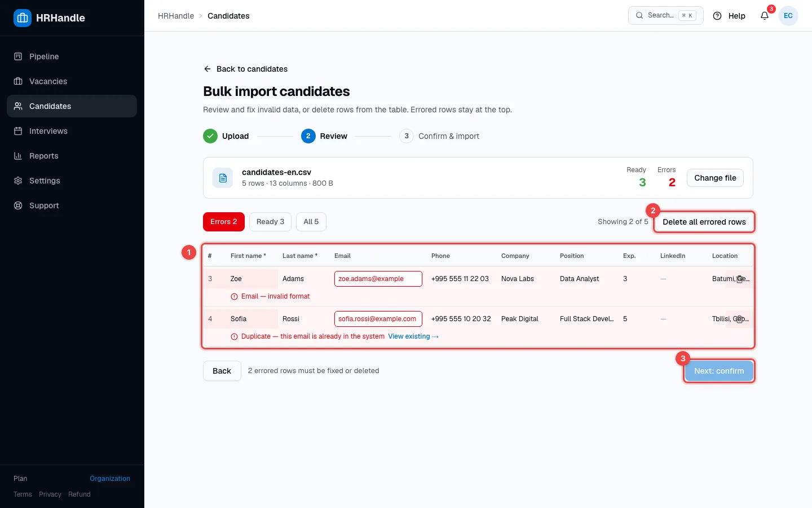Click the HRHandle briefcase logo icon

point(23,18)
